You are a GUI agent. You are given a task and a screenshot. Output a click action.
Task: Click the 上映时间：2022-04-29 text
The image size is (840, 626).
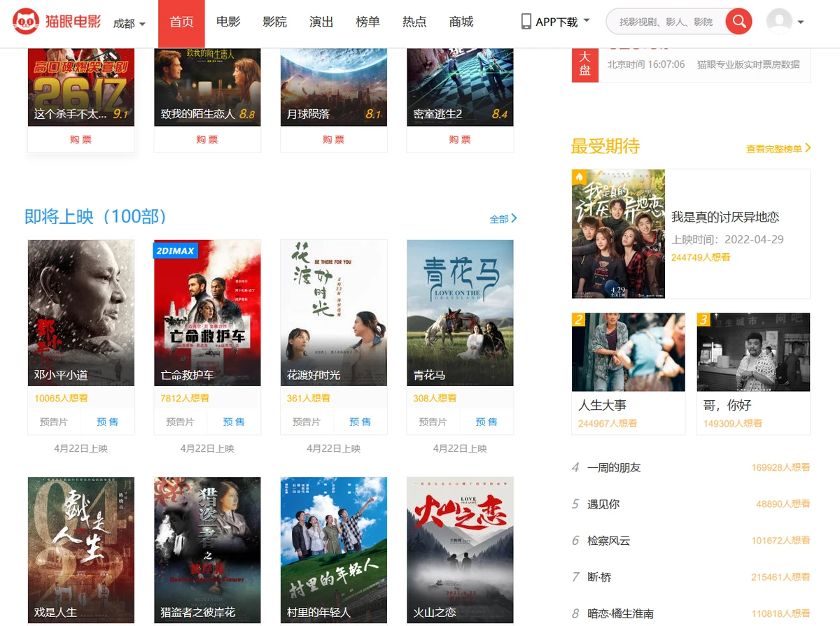(x=727, y=239)
